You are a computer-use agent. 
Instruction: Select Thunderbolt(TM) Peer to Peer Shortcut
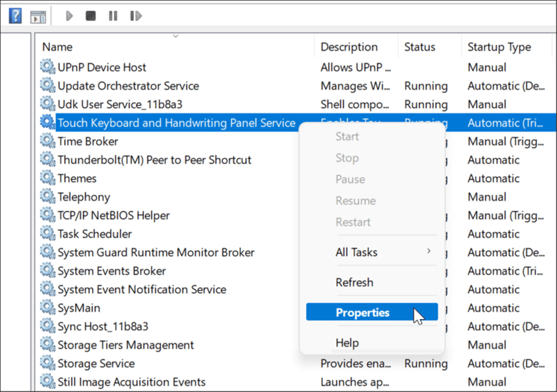(x=154, y=160)
